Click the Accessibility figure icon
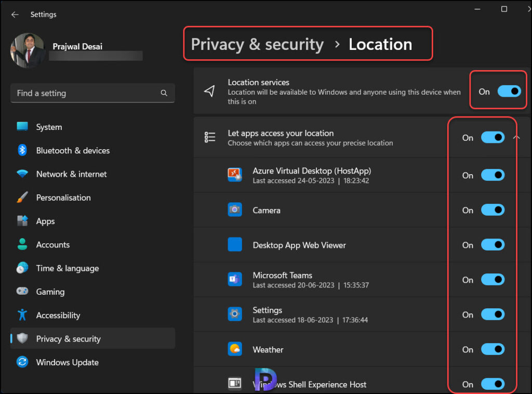This screenshot has height=394, width=532. coord(22,315)
